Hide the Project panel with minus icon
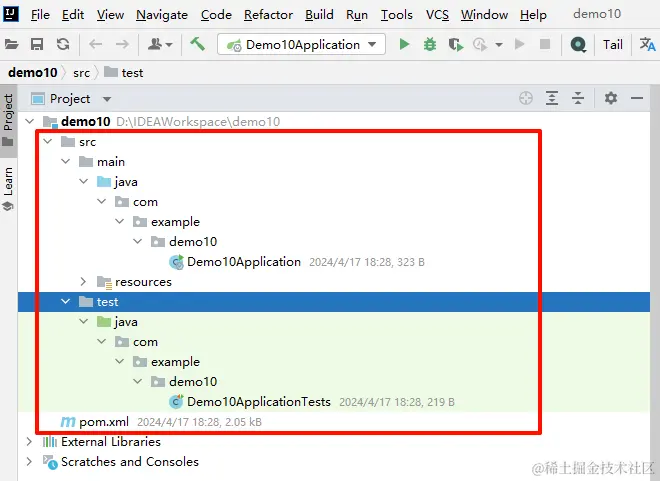The width and height of the screenshot is (660, 481). 637,98
